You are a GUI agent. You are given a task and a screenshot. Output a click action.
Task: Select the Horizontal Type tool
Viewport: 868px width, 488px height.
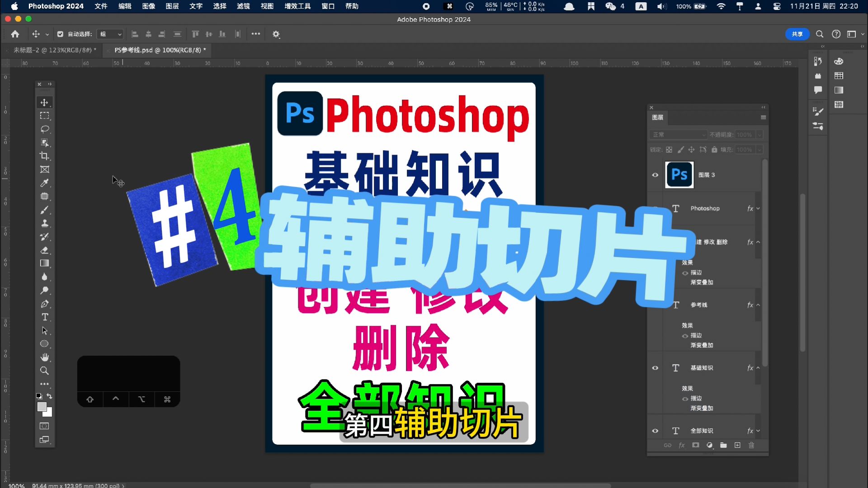[x=44, y=317]
